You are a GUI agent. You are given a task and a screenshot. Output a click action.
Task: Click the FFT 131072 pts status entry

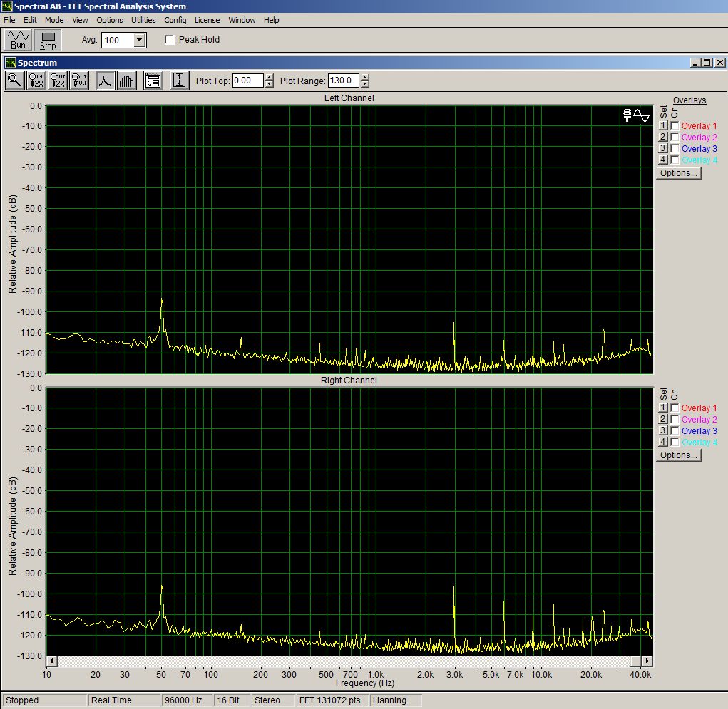pyautogui.click(x=332, y=700)
